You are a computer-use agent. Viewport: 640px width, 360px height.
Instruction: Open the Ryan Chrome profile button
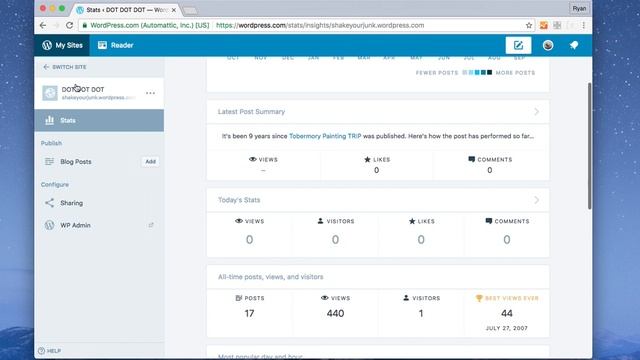coord(579,9)
